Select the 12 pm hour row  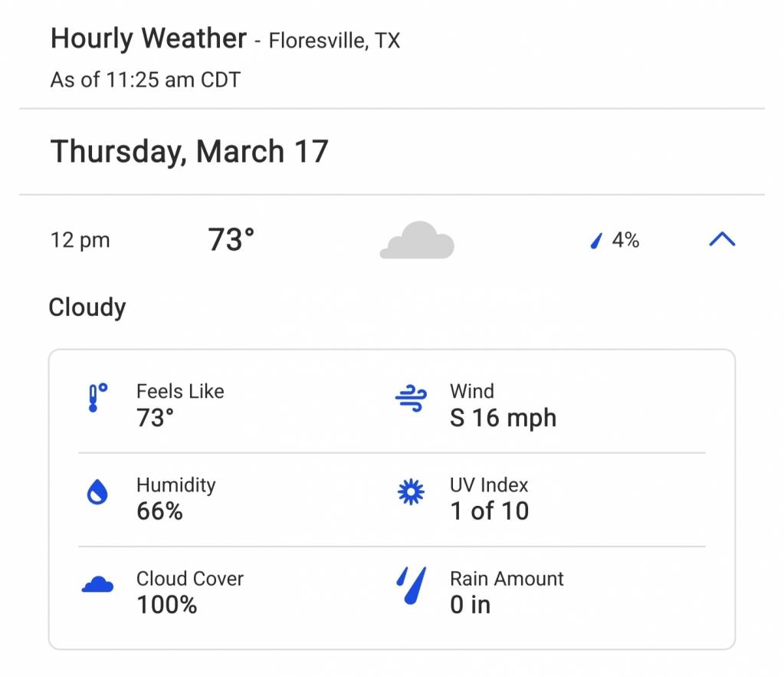click(x=392, y=240)
